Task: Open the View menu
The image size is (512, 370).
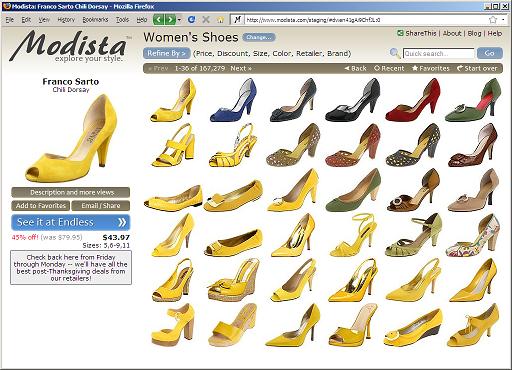Action: click(44, 20)
